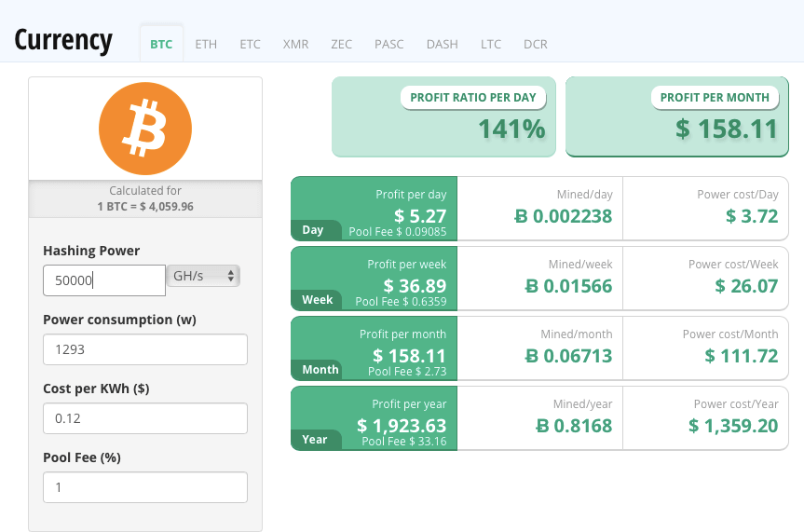
Task: Switch to the LTC tab
Action: (491, 44)
